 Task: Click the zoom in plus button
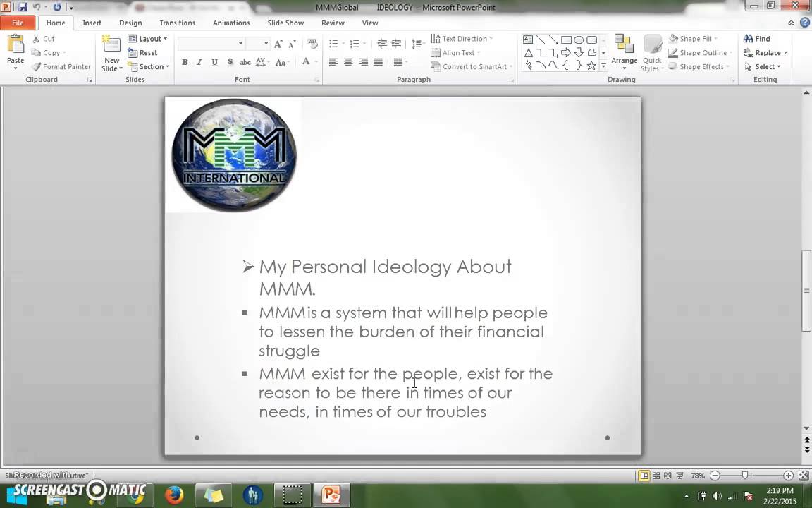point(788,476)
